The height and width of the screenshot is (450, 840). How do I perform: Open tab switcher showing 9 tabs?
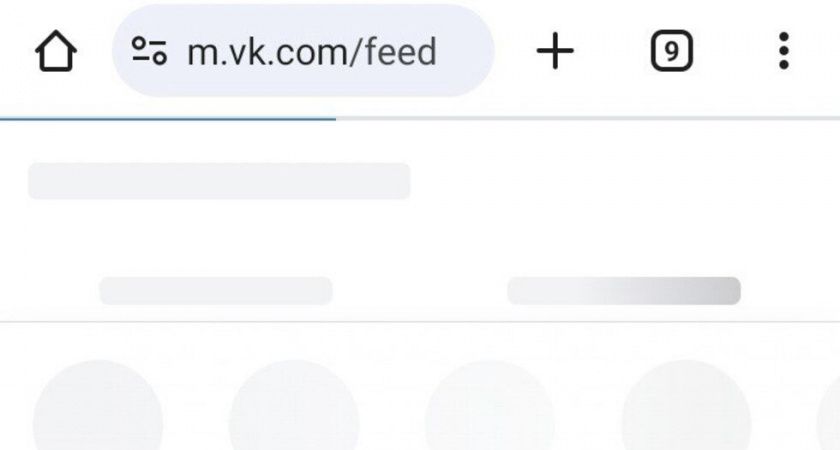pyautogui.click(x=672, y=51)
